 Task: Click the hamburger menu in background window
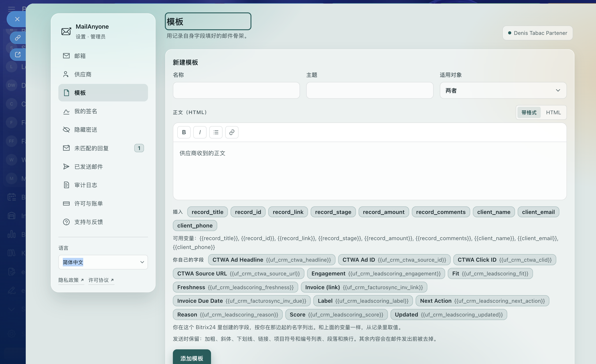point(11,9)
